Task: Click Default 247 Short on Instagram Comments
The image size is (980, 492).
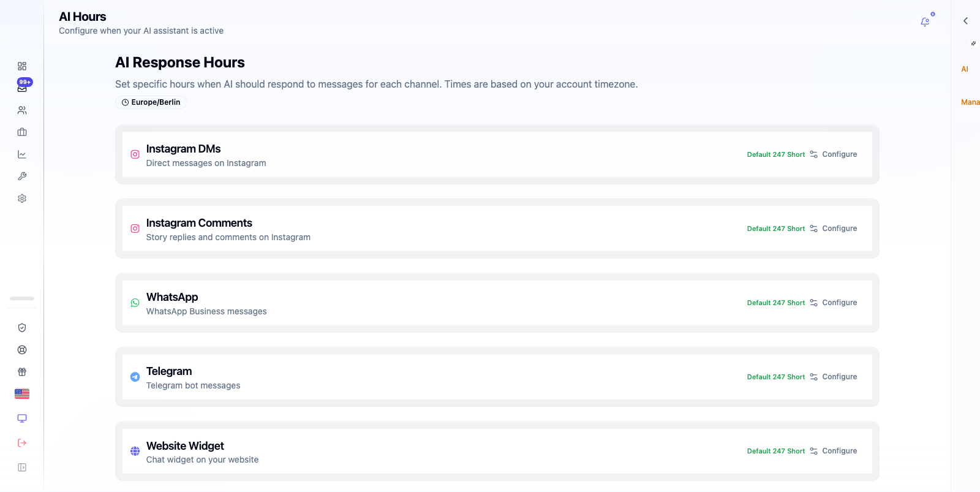Action: coord(776,229)
